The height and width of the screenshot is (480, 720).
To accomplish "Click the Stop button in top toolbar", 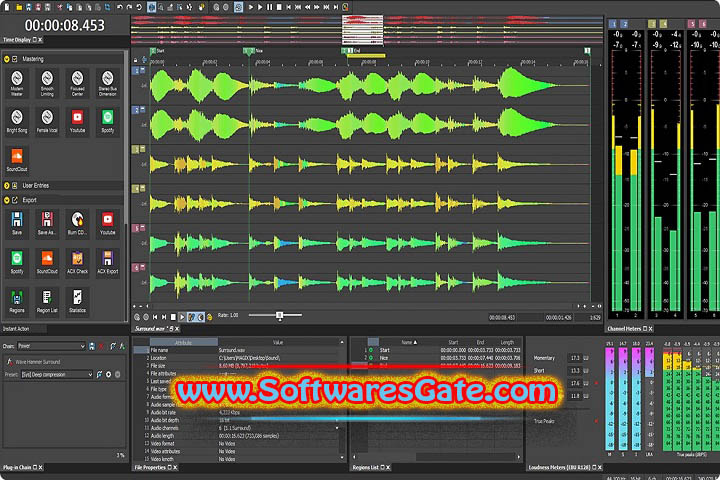I will (279, 7).
